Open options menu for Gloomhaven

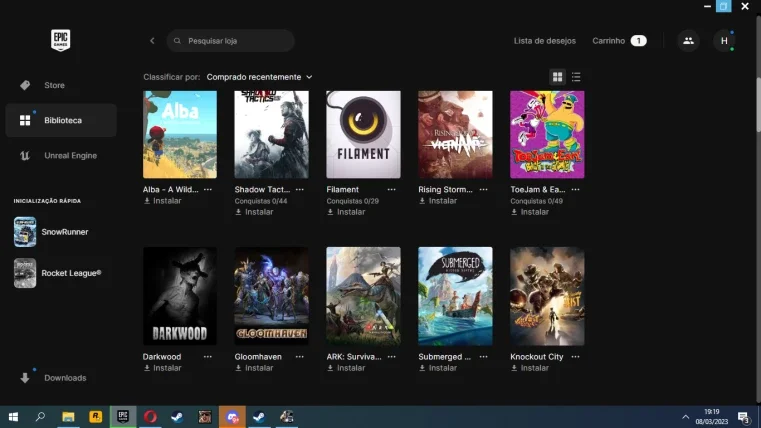click(x=299, y=357)
